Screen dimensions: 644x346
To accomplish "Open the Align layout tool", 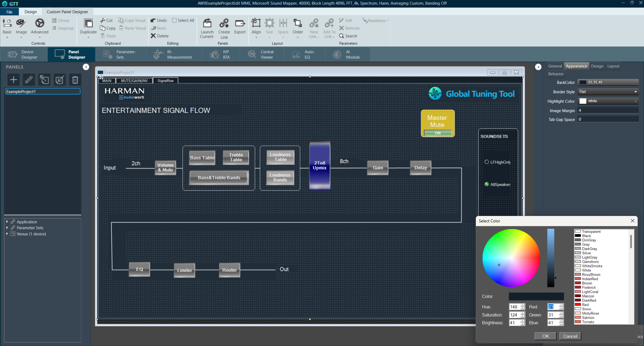I will pos(256,28).
